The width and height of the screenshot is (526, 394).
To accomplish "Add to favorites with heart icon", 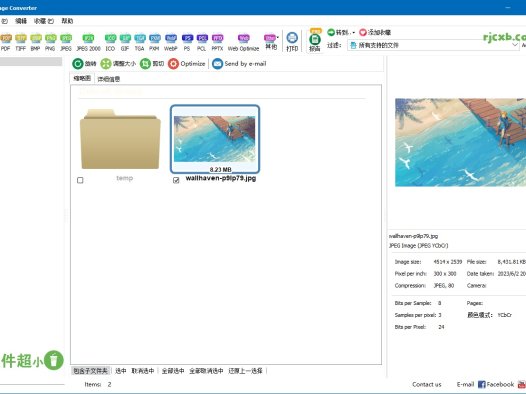I will pyautogui.click(x=375, y=32).
